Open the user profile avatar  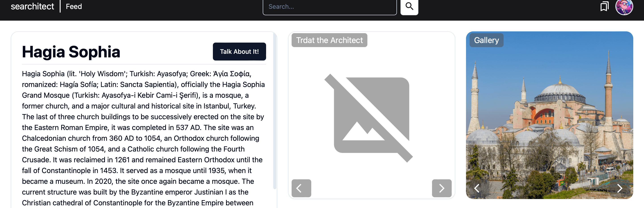pos(624,7)
